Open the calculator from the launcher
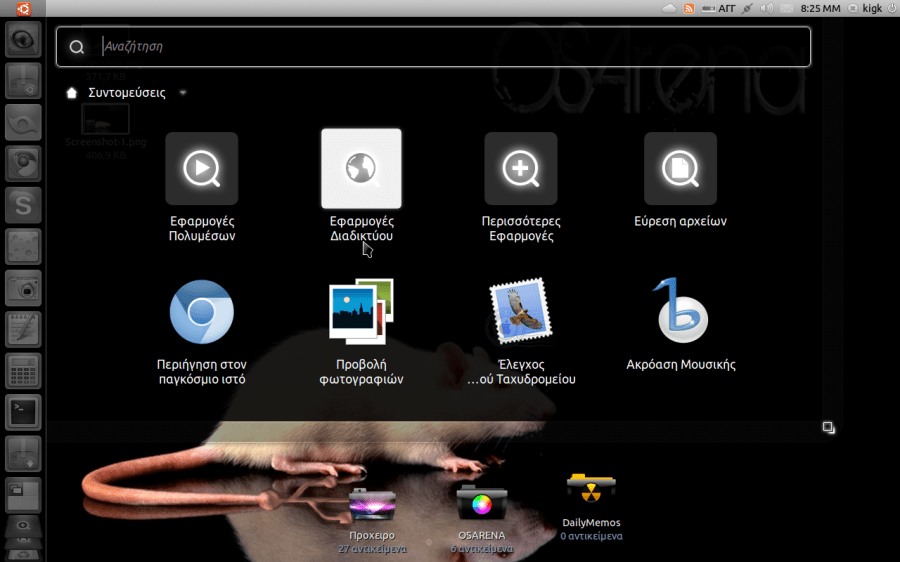This screenshot has height=562, width=900. click(x=24, y=371)
